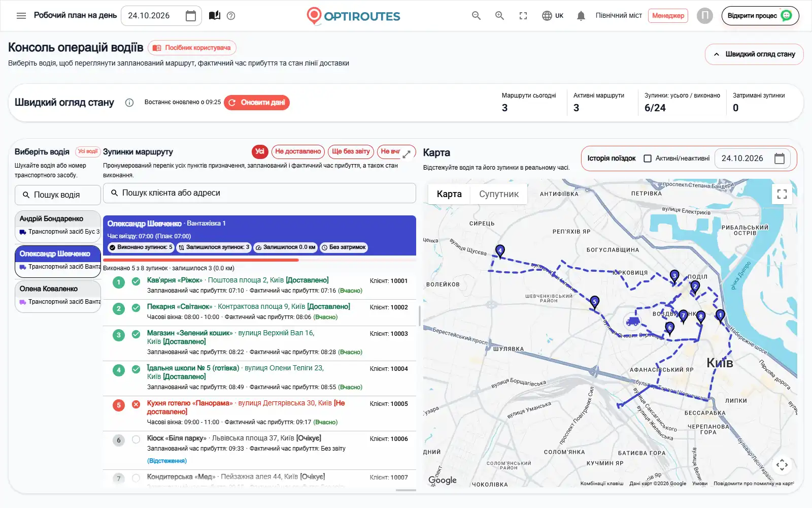
Task: Click the help question mark icon
Action: click(x=231, y=16)
